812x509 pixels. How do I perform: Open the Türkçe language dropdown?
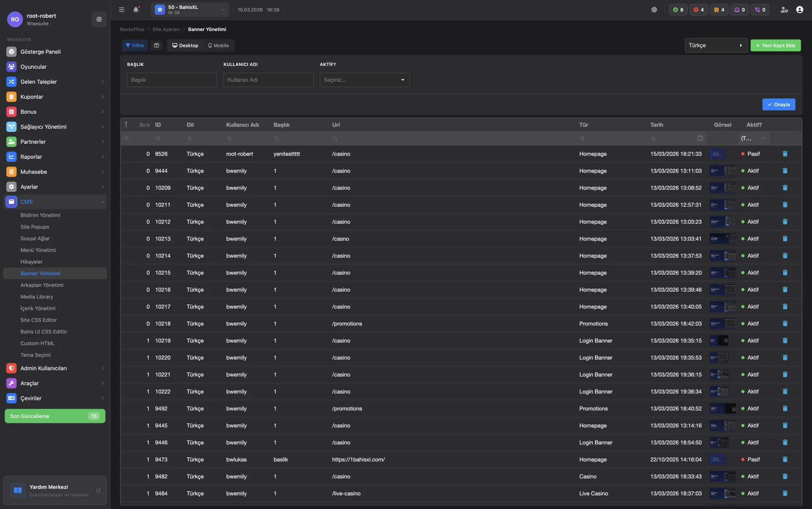point(716,45)
